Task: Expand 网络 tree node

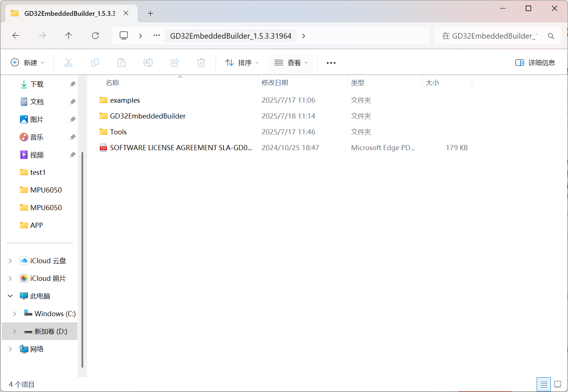Action: 10,349
